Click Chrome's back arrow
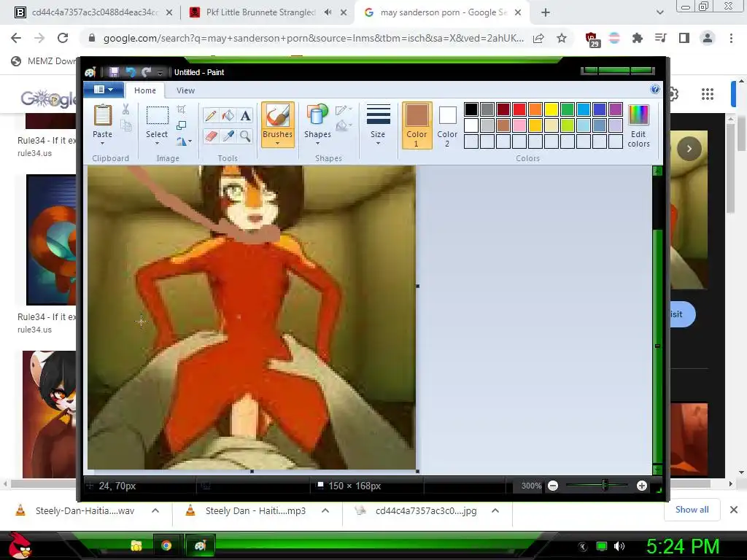Screen dimensions: 747x560 (16, 38)
